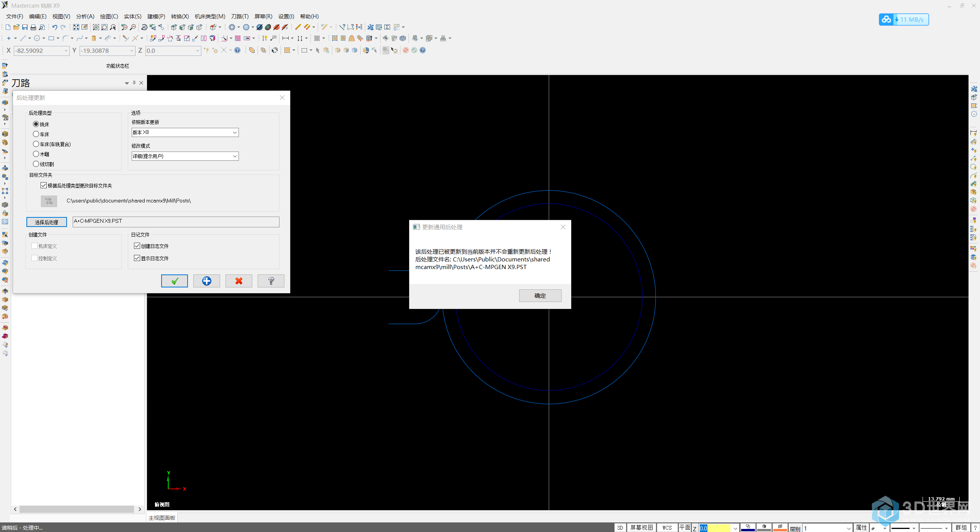This screenshot has height=532, width=980.
Task: Select the 铣床 radio button
Action: 36,124
